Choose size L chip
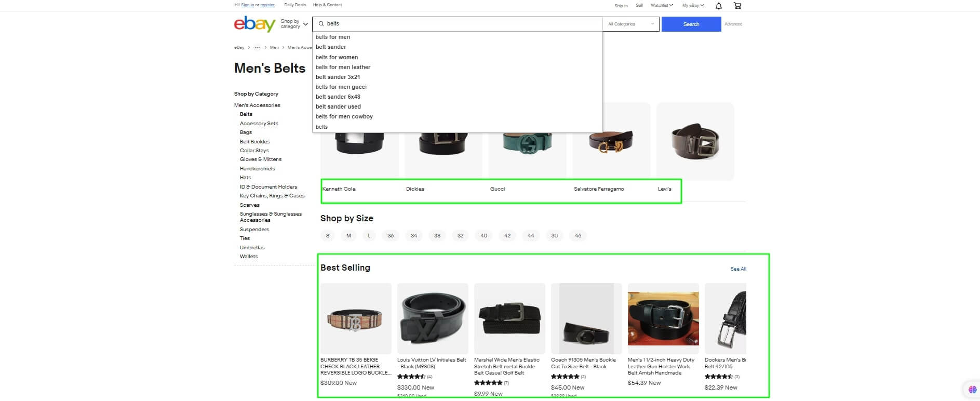Image resolution: width=980 pixels, height=401 pixels. (x=369, y=236)
